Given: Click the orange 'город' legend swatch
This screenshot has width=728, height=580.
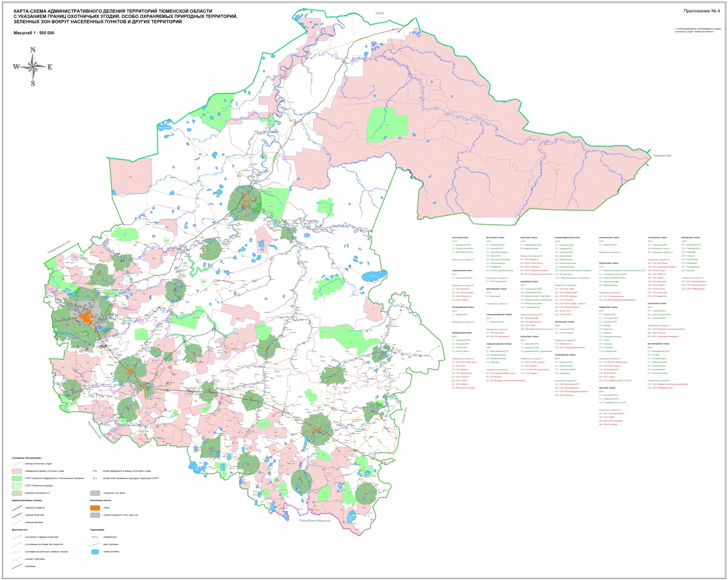Looking at the screenshot, I should [95, 507].
